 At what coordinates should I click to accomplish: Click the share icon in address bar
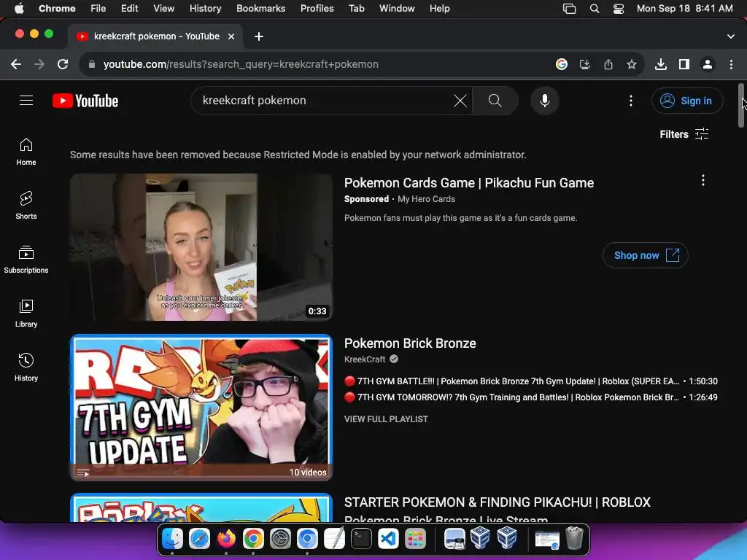coord(608,64)
